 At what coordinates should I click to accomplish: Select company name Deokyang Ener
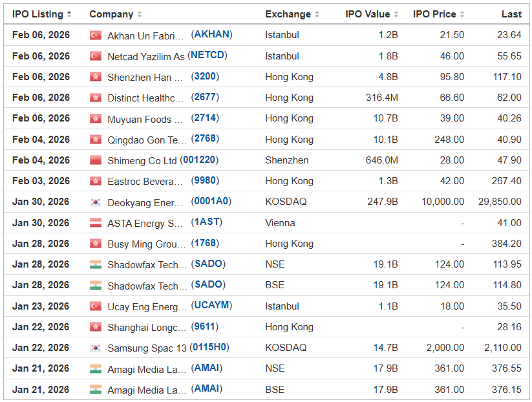145,203
